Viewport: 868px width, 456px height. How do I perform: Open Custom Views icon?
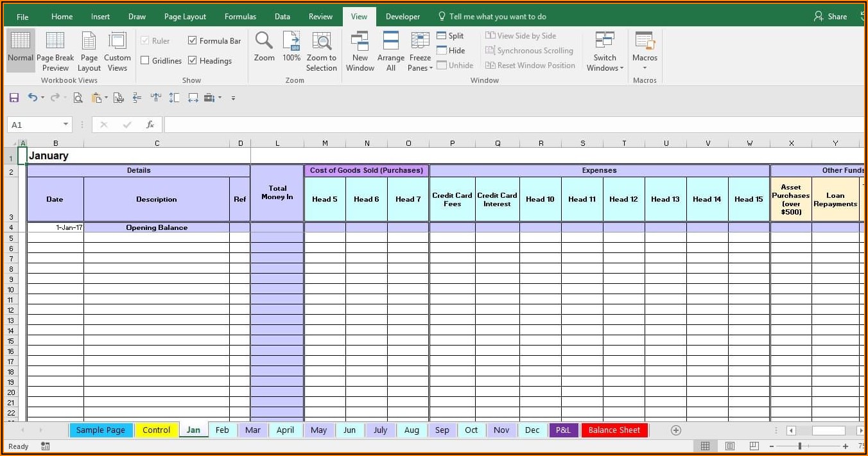[x=117, y=42]
